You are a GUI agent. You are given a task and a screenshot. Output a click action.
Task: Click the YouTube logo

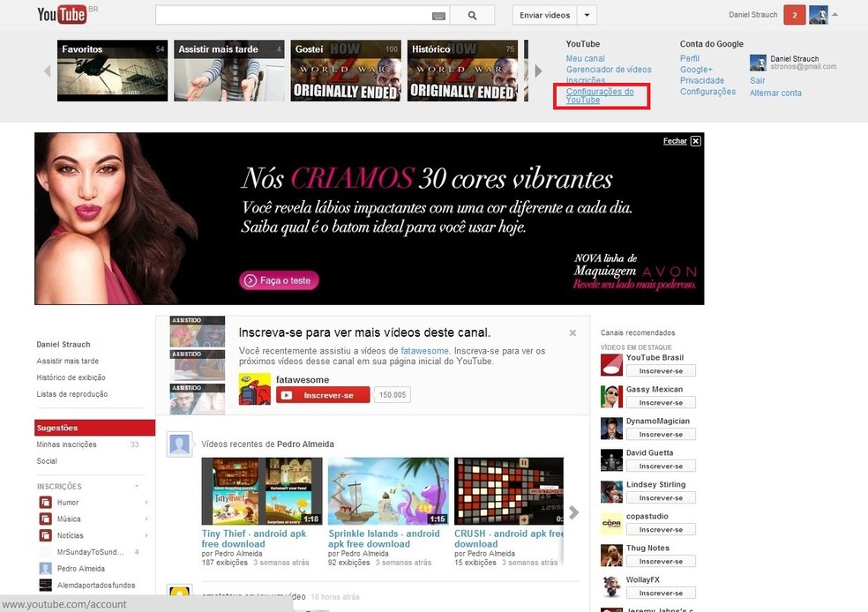(x=62, y=14)
